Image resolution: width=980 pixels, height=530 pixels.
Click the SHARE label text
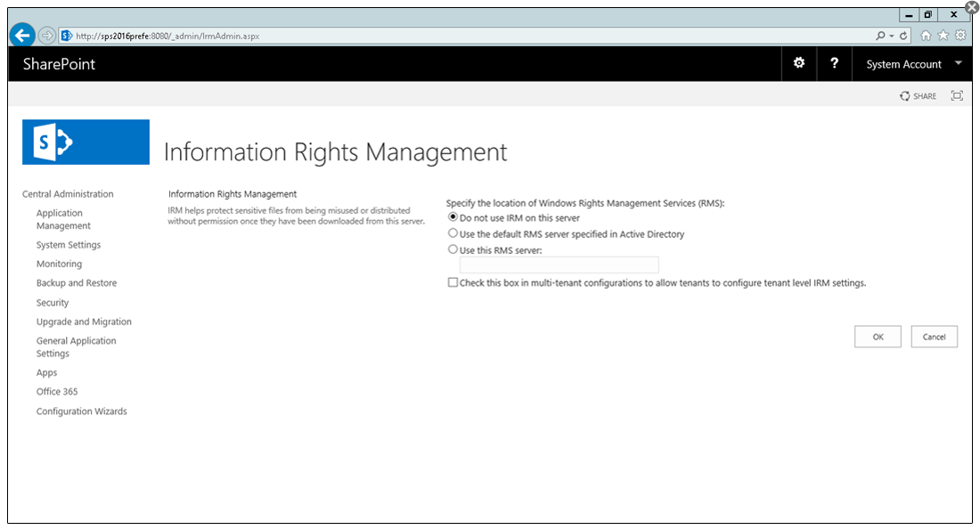[x=925, y=96]
